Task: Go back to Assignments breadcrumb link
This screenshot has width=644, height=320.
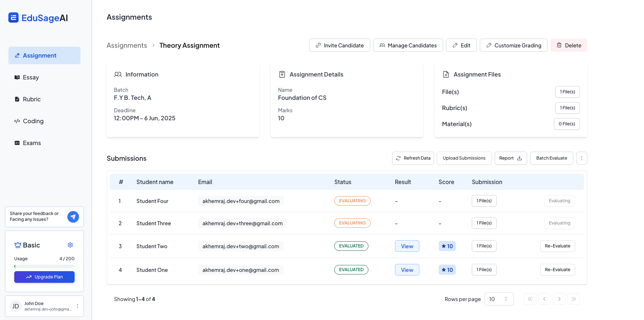Action: (x=127, y=45)
